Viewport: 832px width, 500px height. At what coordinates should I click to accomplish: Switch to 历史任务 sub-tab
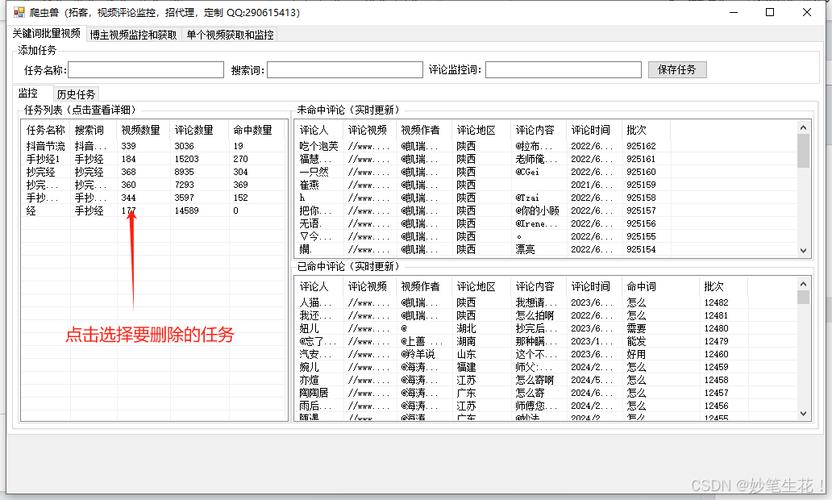pyautogui.click(x=76, y=94)
